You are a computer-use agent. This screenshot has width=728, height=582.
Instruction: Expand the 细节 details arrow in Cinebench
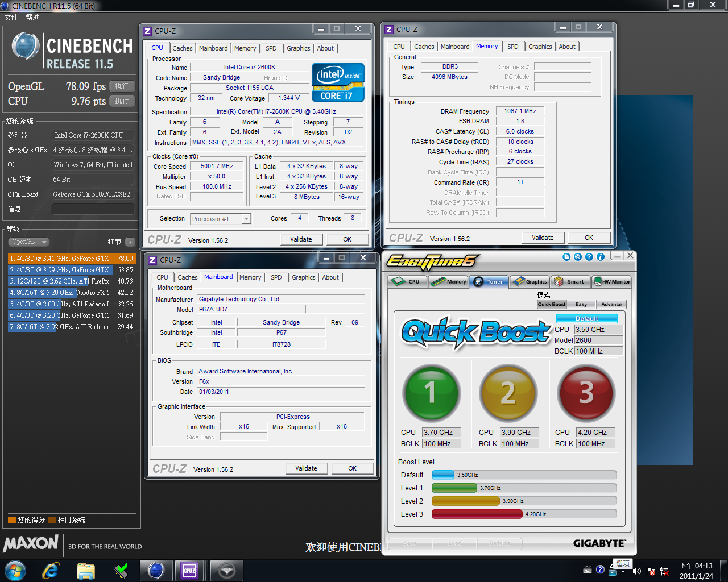click(x=130, y=242)
